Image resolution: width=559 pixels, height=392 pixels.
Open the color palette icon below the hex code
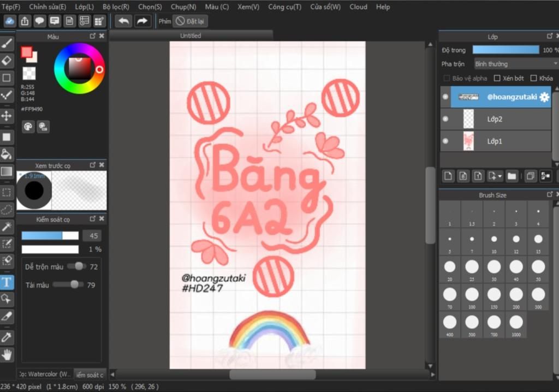click(x=28, y=127)
